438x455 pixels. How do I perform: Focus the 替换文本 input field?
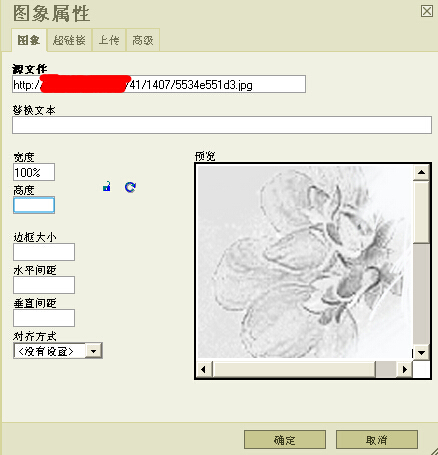coord(222,125)
